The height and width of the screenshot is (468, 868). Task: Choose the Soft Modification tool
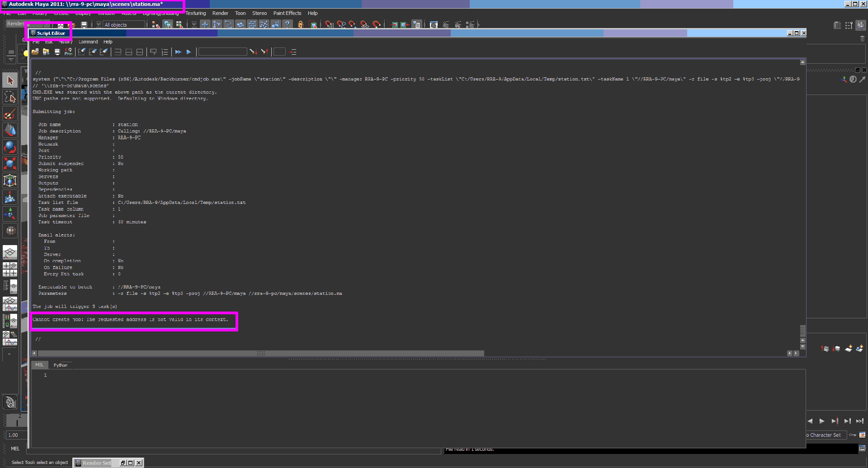click(10, 197)
